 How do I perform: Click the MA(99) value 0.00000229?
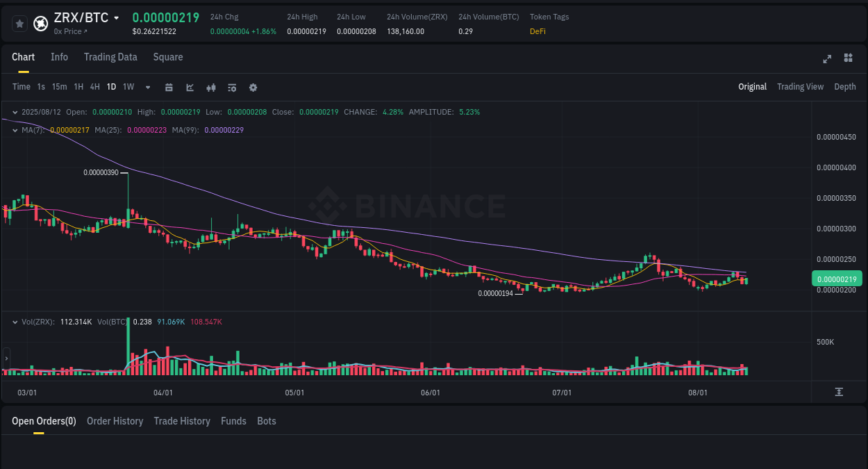point(224,130)
